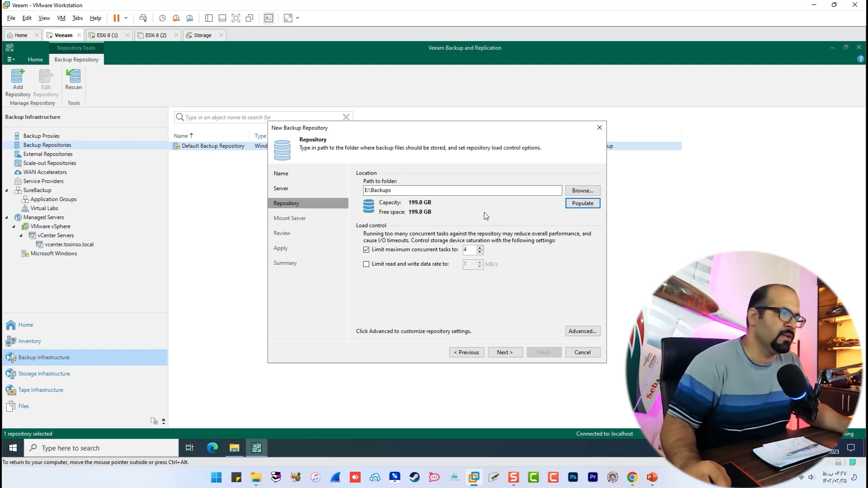Enter full screen mode toolbar icon
868x488 pixels.
pyautogui.click(x=236, y=18)
